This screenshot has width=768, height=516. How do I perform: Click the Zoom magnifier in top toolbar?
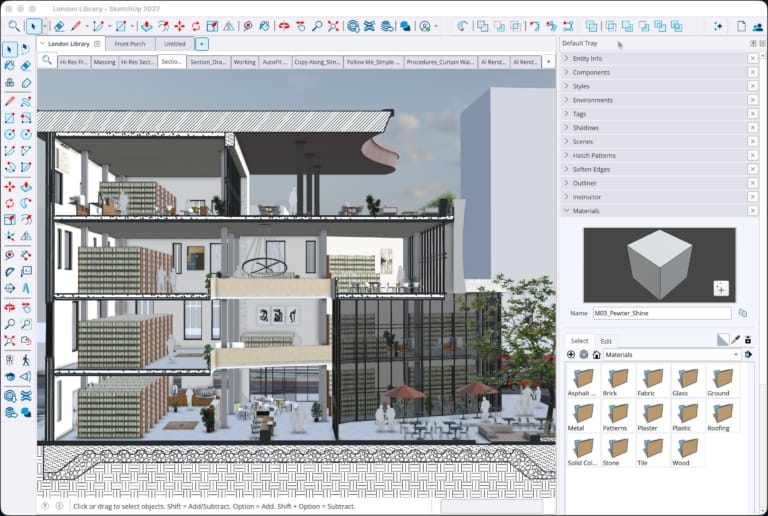[317, 26]
